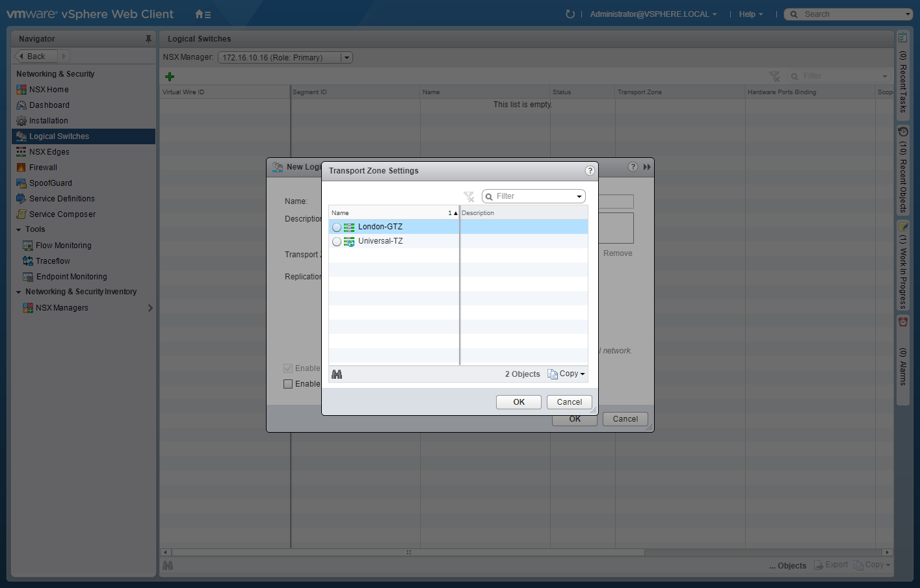Viewport: 920px width, 588px height.
Task: Cancel the Transport Zone Settings dialog
Action: tap(569, 402)
